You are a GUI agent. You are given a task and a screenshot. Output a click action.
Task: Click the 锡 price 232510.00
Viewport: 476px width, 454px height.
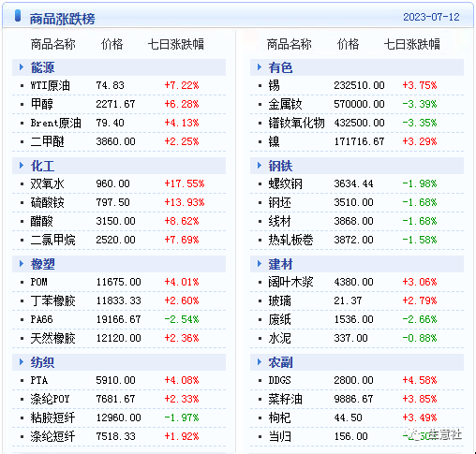[x=359, y=85]
